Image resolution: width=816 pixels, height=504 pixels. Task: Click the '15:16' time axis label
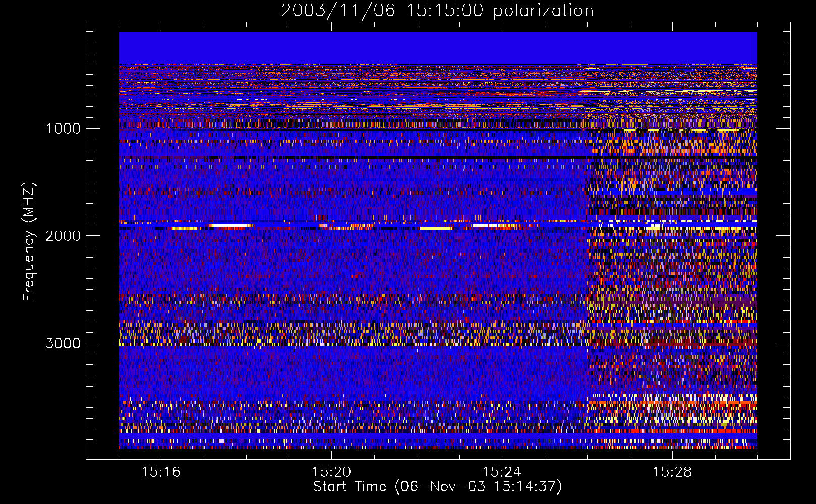click(161, 472)
